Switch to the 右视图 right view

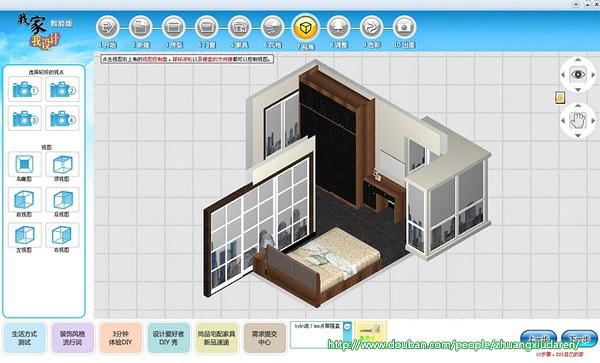click(62, 235)
